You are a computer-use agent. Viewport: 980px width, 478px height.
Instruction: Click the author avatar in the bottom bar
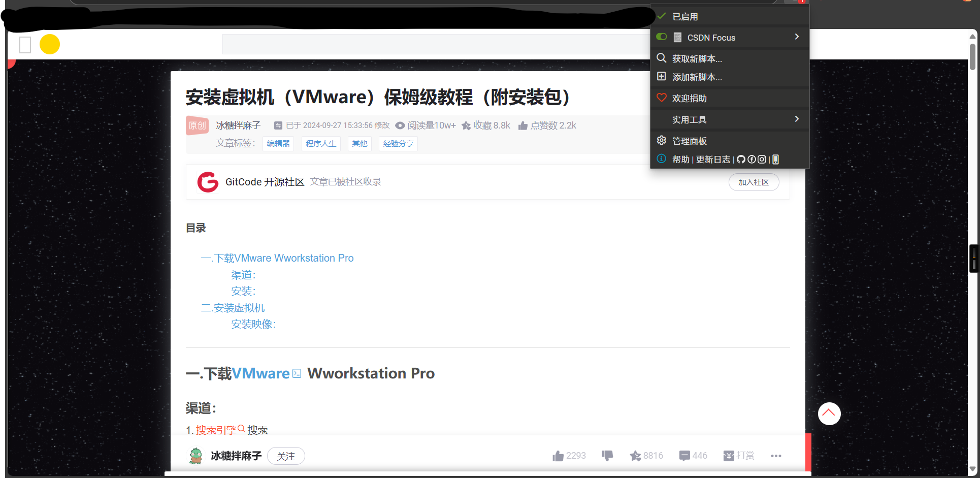pyautogui.click(x=195, y=456)
